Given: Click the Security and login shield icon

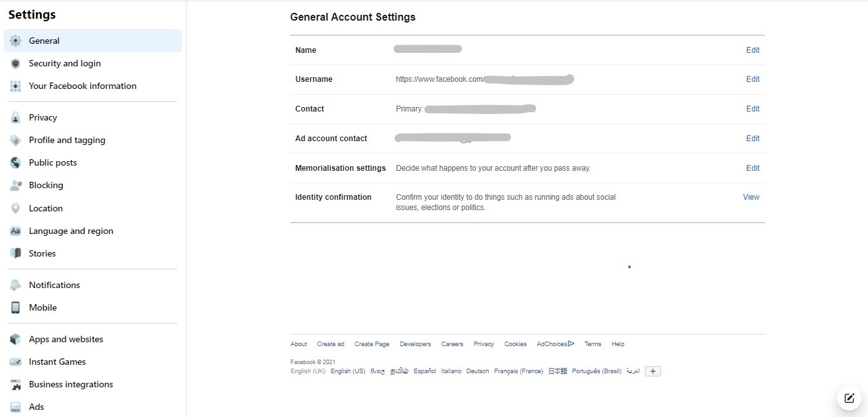Looking at the screenshot, I should pyautogui.click(x=16, y=63).
